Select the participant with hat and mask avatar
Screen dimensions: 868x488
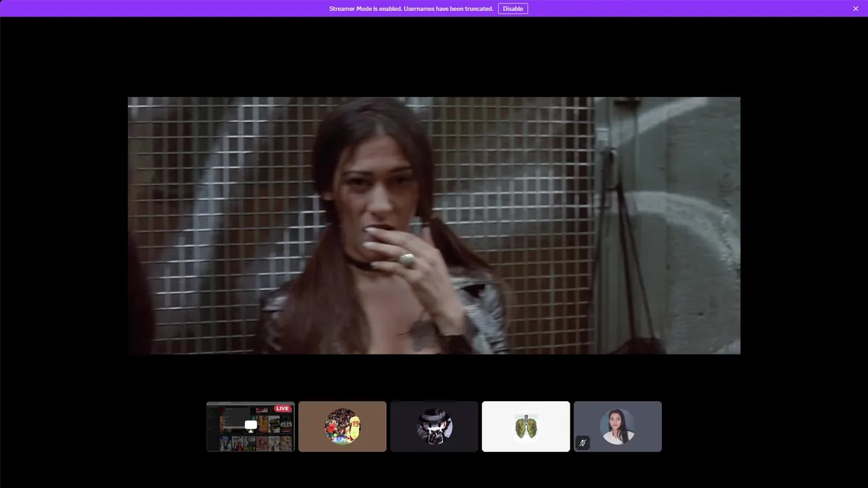(434, 426)
